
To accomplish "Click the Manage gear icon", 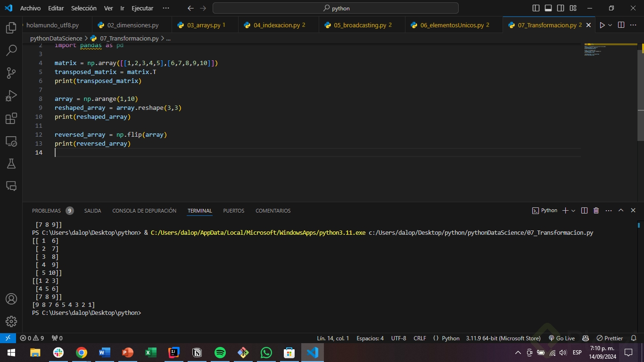I will [x=11, y=321].
